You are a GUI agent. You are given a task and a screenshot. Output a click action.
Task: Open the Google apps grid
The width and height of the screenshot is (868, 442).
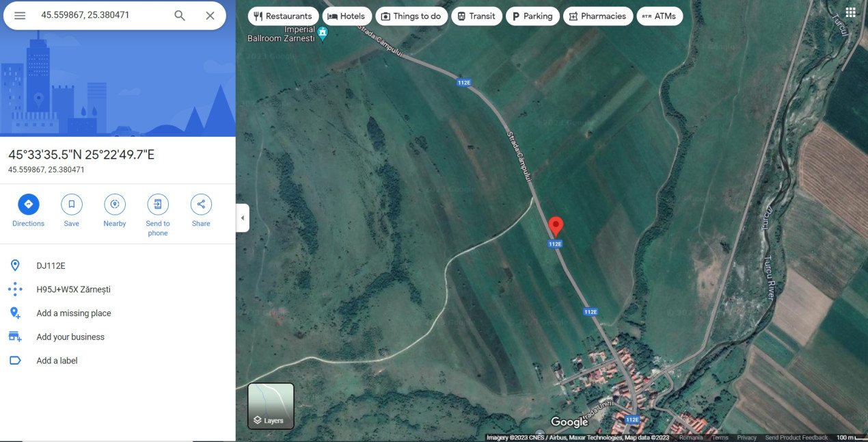pos(850,12)
